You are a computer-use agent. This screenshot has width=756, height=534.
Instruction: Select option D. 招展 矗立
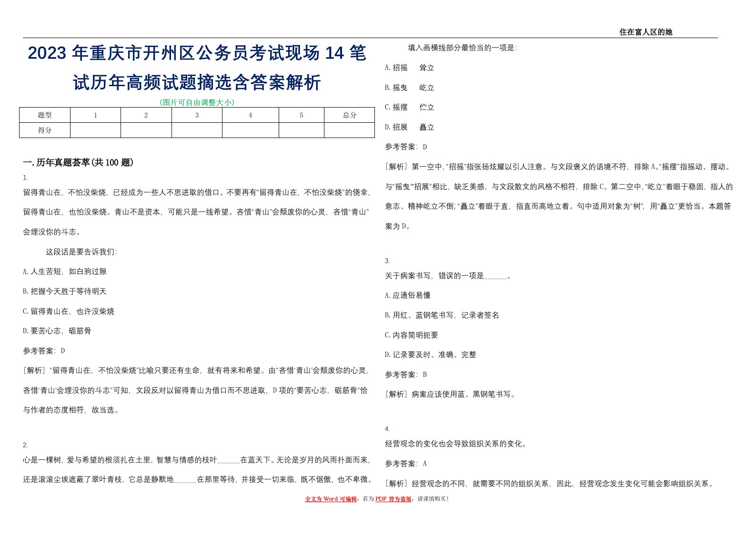click(410, 127)
